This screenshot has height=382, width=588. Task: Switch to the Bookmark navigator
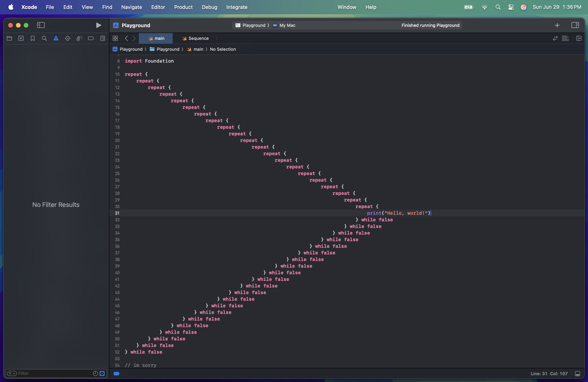click(33, 38)
